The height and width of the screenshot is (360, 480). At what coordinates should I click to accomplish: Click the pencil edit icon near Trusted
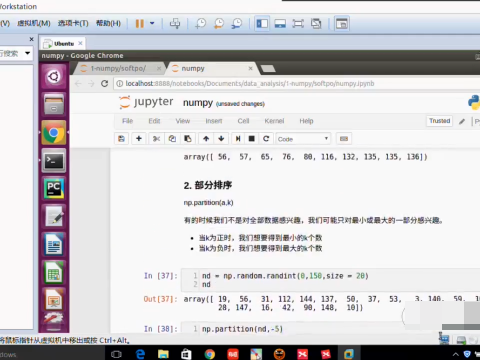(462, 121)
